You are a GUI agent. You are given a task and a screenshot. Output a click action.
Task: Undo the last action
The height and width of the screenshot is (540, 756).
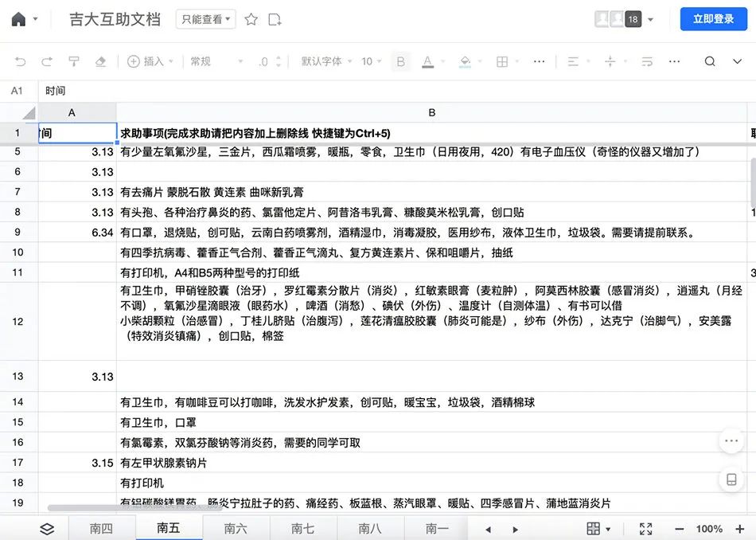coord(20,61)
